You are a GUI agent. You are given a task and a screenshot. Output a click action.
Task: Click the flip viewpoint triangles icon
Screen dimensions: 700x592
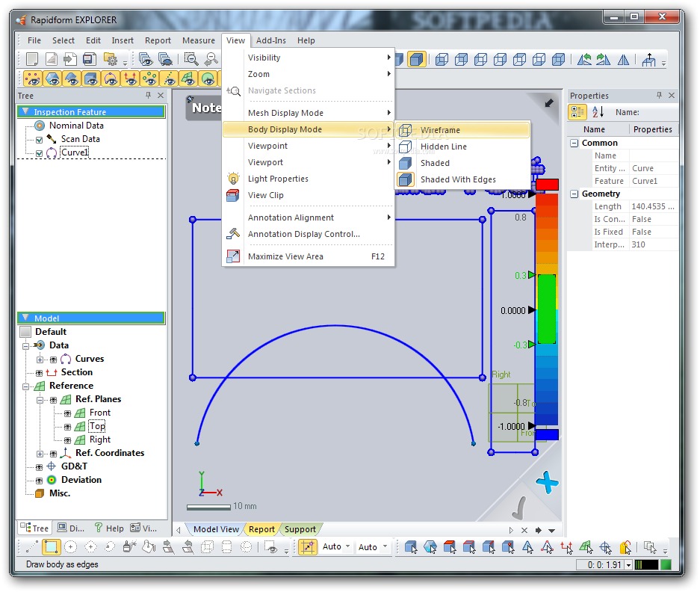coord(623,59)
